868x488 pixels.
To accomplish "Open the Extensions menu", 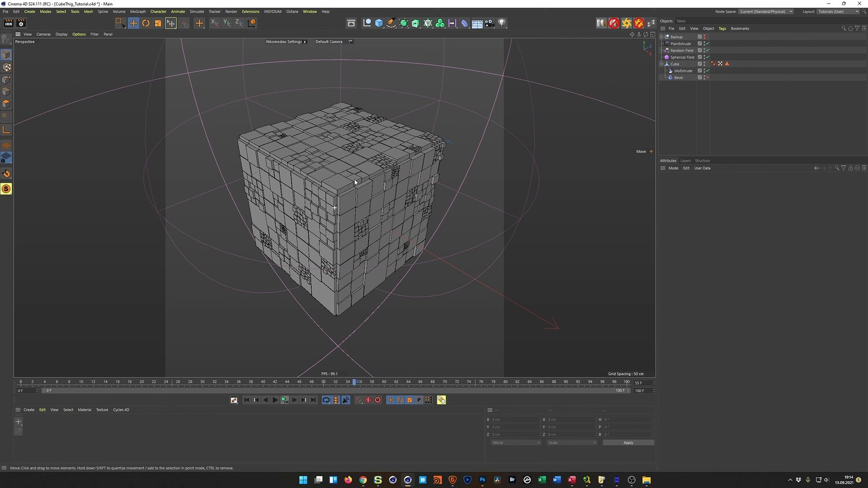I will coord(251,12).
